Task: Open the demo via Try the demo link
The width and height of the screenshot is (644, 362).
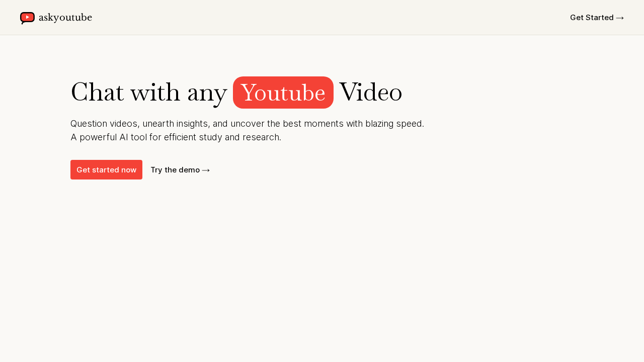Action: click(x=175, y=169)
